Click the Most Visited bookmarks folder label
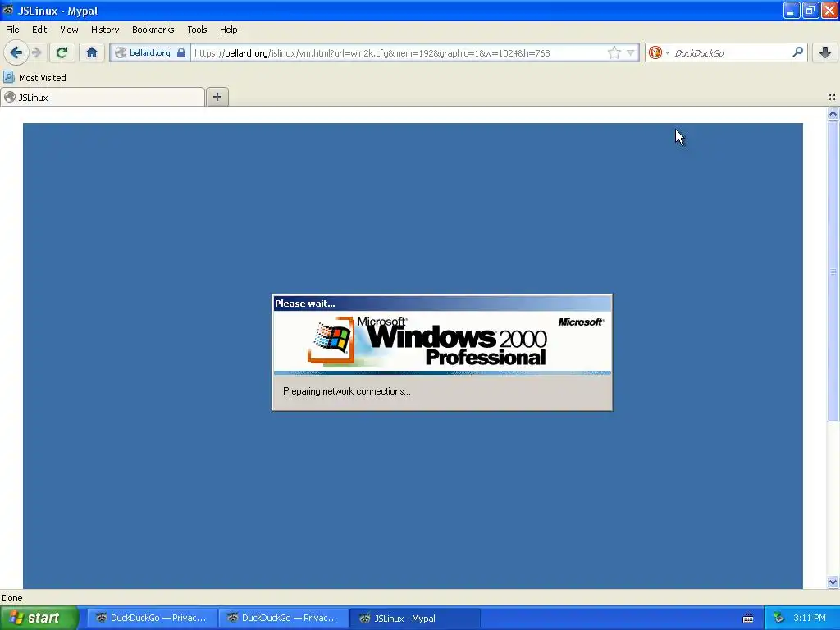 coord(43,78)
